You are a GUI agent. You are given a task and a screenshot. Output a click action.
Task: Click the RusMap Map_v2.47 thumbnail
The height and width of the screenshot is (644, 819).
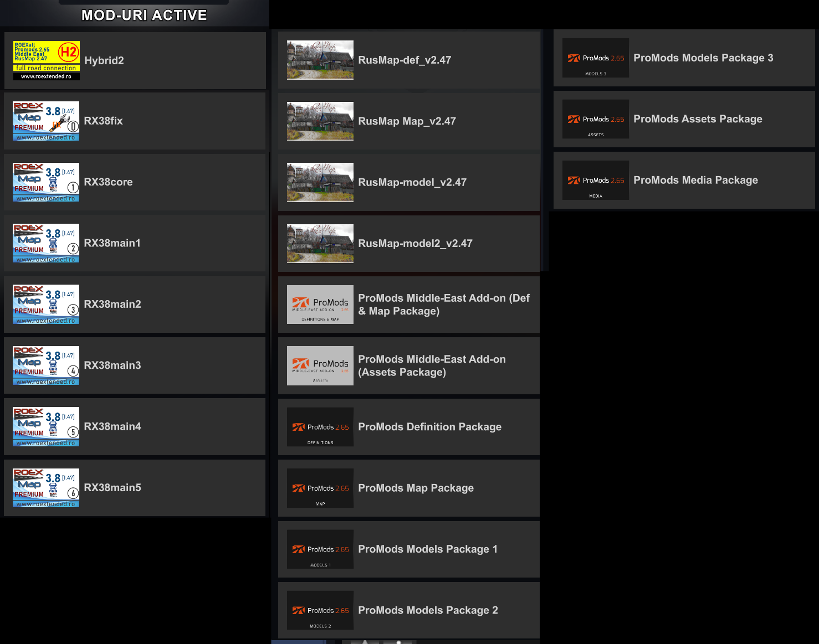coord(320,121)
